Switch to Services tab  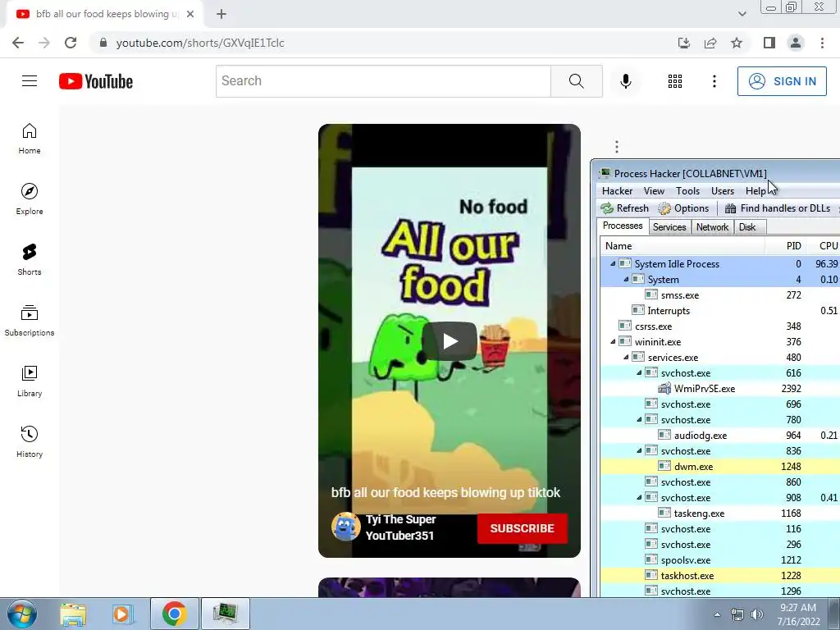(669, 227)
